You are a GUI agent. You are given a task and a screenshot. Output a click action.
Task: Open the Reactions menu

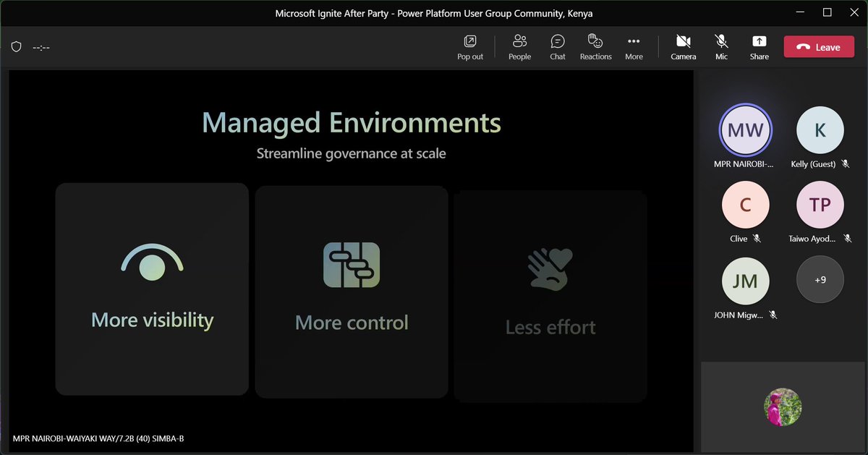click(595, 47)
